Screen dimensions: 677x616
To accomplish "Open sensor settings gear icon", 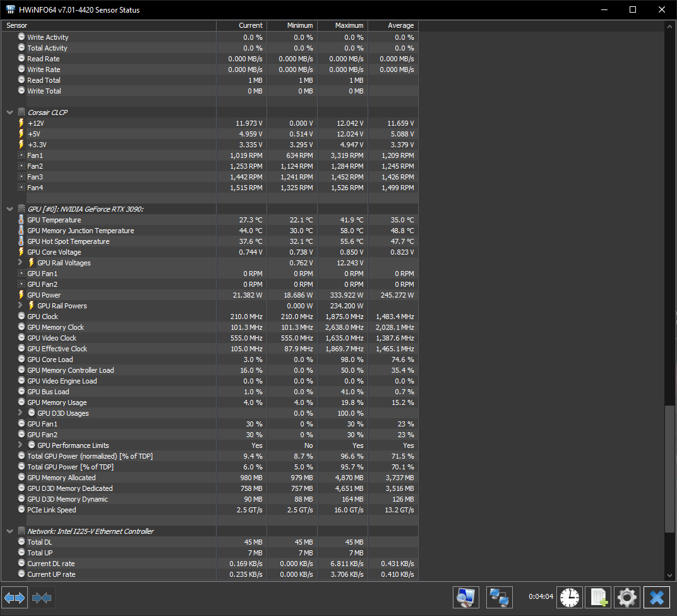I will (627, 598).
